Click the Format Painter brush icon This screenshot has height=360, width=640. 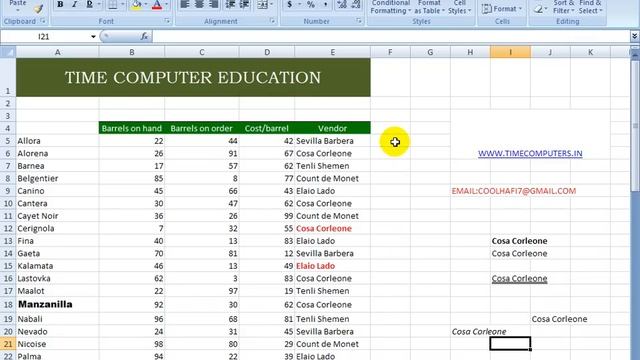pyautogui.click(x=39, y=8)
